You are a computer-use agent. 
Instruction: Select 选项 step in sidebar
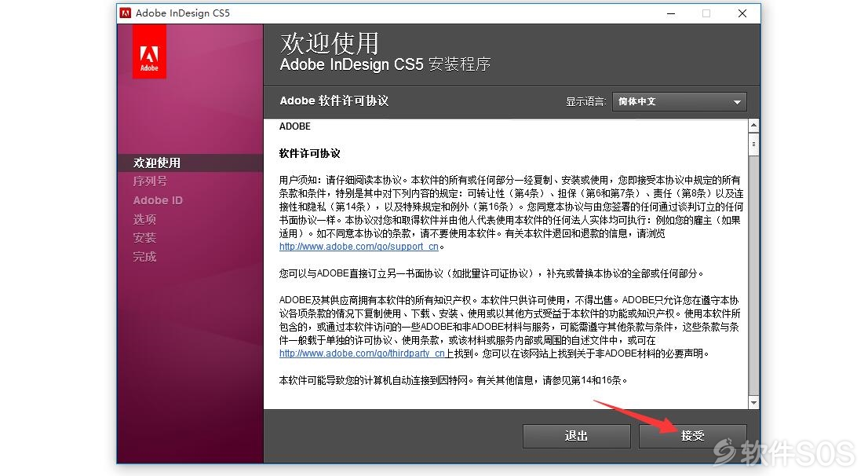click(144, 219)
